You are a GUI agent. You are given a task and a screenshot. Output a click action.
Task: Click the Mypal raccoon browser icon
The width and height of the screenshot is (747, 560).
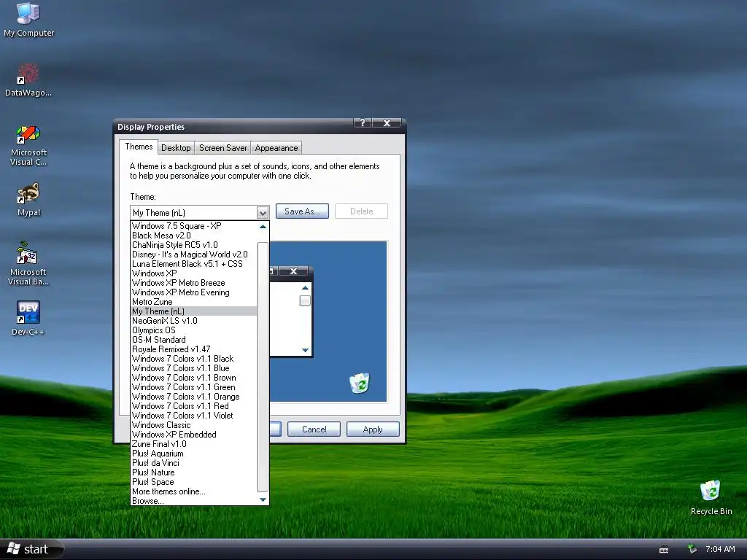(x=28, y=200)
